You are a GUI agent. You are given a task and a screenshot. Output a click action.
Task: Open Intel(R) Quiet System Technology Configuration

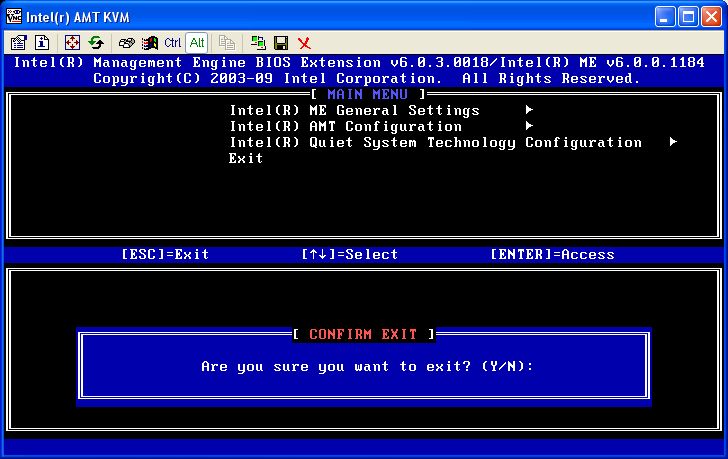pyautogui.click(x=435, y=143)
